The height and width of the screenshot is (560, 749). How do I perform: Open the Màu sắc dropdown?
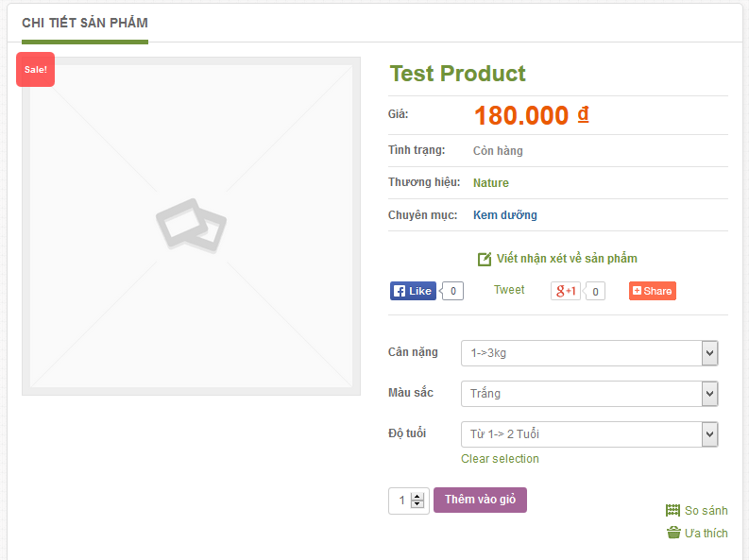[589, 394]
